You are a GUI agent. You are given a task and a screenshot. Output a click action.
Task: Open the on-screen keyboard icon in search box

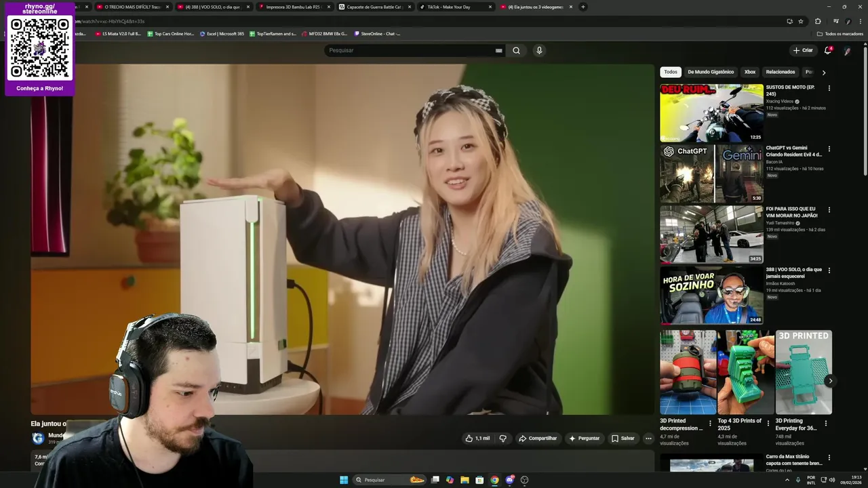click(x=498, y=50)
